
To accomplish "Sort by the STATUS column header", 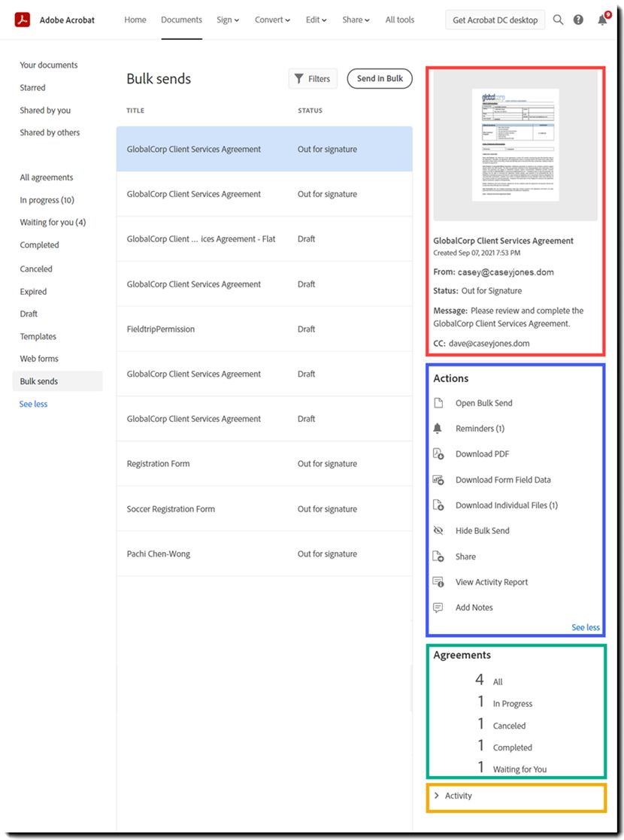I will click(310, 111).
